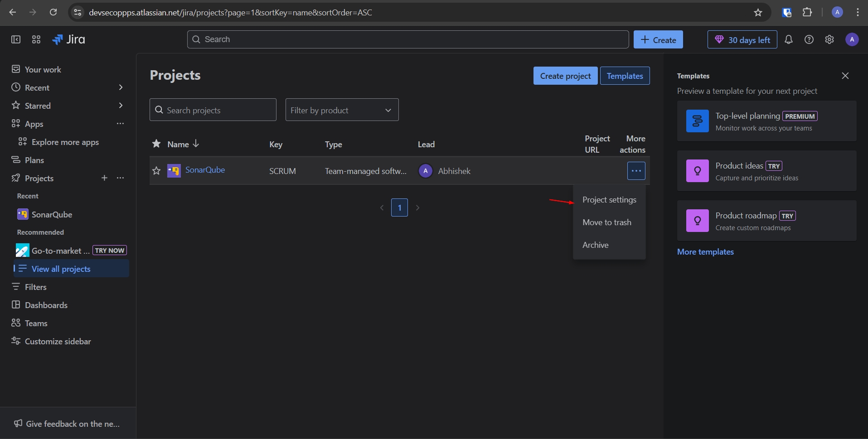Star the SonarQube project
Viewport: 868px width, 439px height.
tap(156, 171)
